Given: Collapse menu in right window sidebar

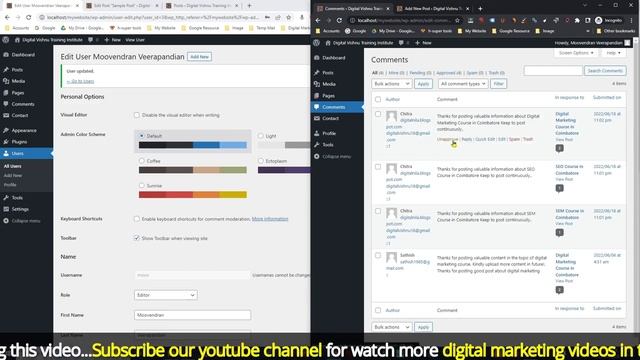Looking at the screenshot, I should [336, 156].
